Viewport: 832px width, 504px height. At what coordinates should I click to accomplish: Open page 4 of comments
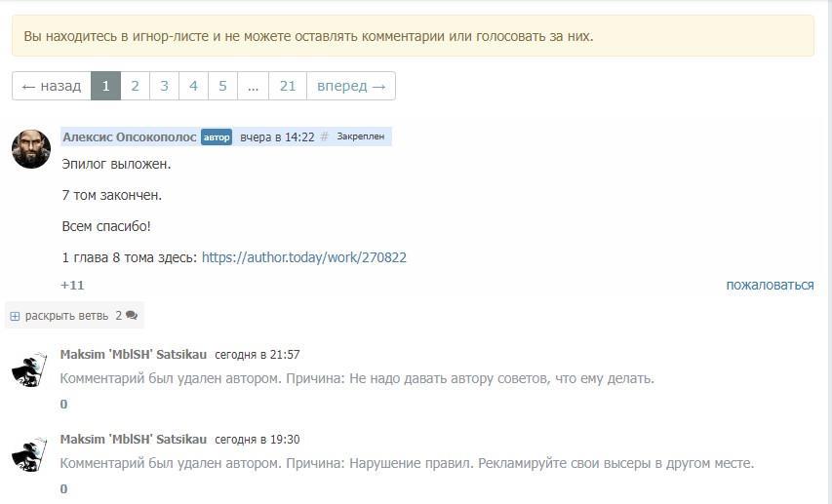193,86
